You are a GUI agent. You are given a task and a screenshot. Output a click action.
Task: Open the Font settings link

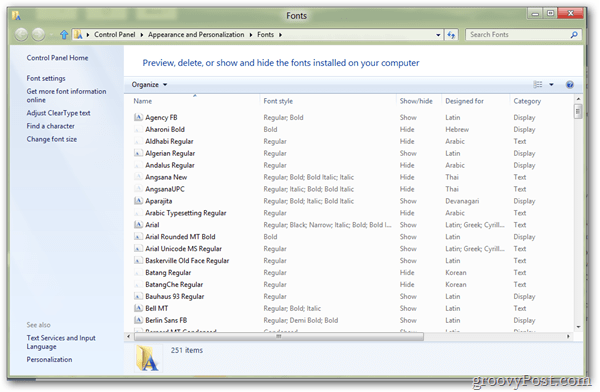(x=46, y=78)
